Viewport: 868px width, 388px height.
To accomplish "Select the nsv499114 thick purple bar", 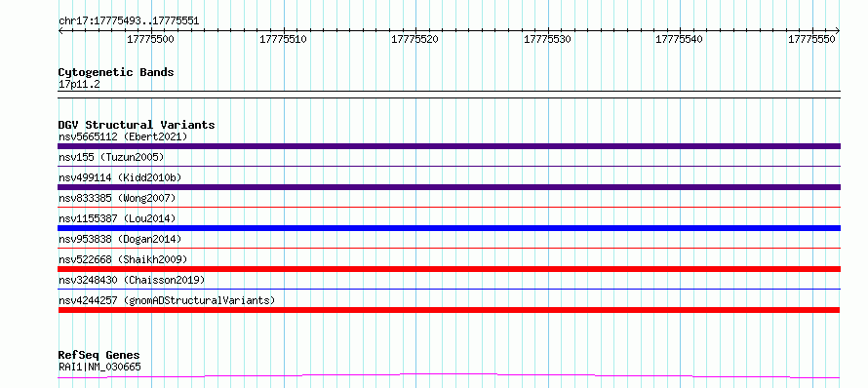I will click(449, 187).
